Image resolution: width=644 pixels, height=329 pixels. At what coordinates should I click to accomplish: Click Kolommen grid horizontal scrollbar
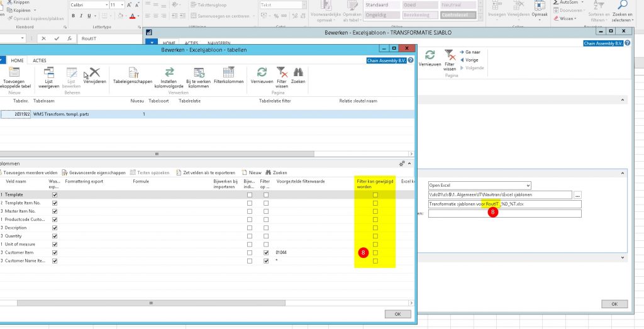coord(151,303)
